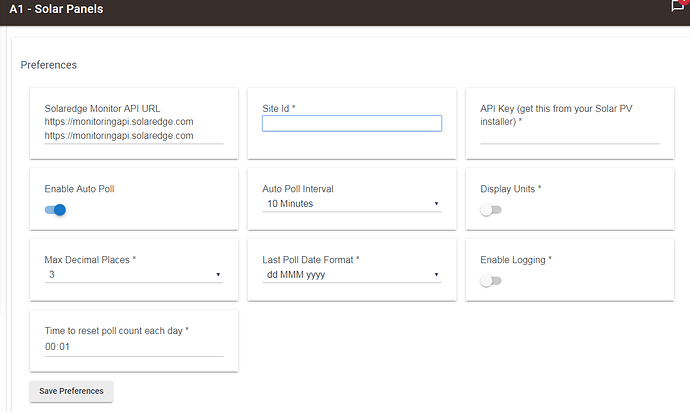Click the Enable Auto Poll label

point(79,189)
